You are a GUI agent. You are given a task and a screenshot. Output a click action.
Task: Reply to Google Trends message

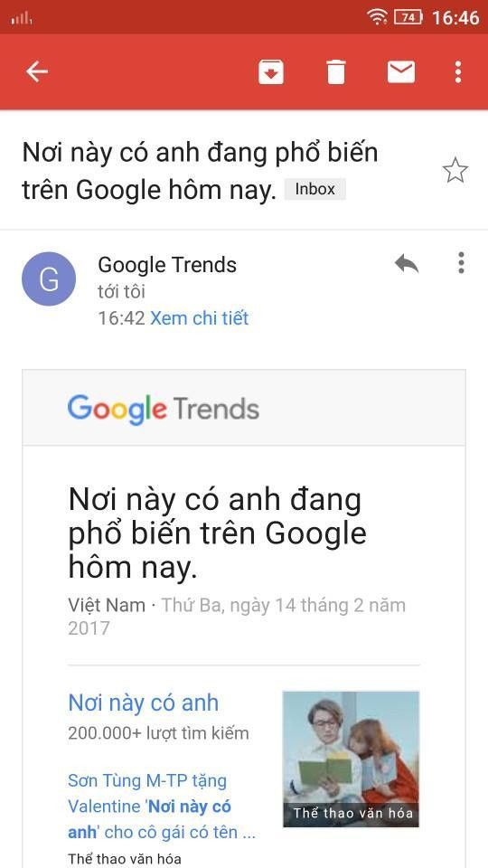(407, 263)
